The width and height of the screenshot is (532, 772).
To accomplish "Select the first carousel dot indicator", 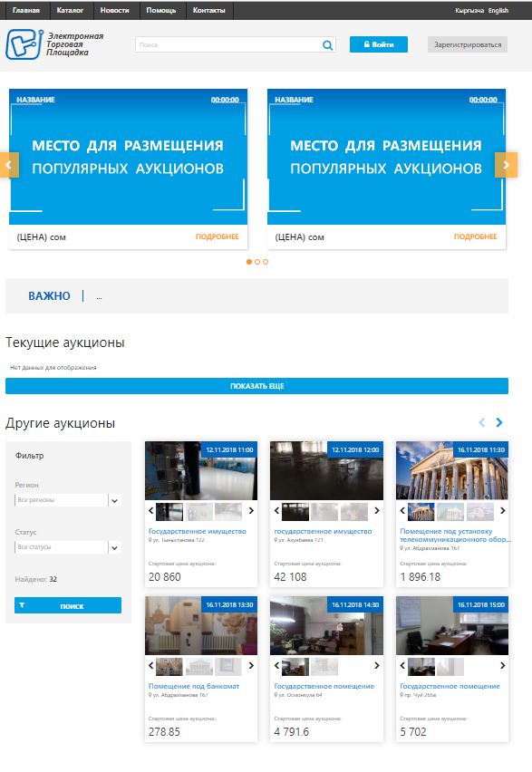I will click(x=248, y=262).
